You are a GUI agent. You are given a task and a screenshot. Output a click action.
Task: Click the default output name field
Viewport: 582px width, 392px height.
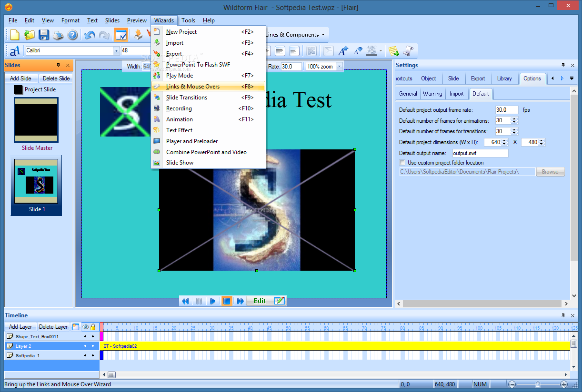click(x=480, y=153)
